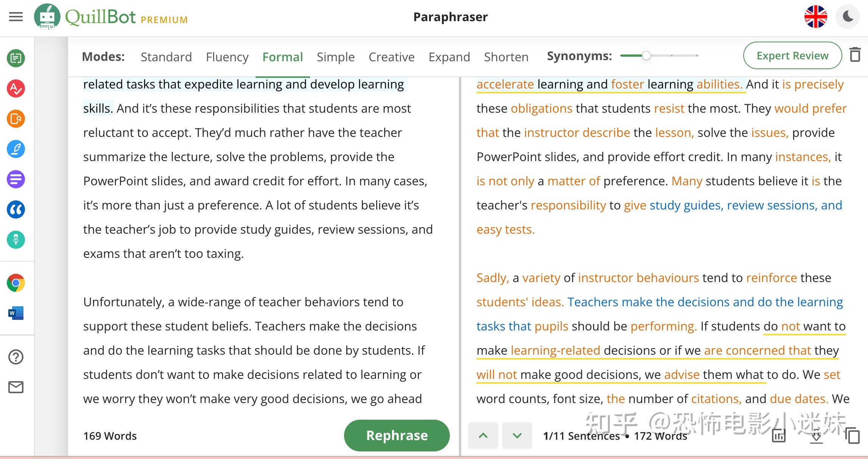Screen dimensions: 868x459
Task: Open the Citation Generator quote icon
Action: (x=16, y=209)
